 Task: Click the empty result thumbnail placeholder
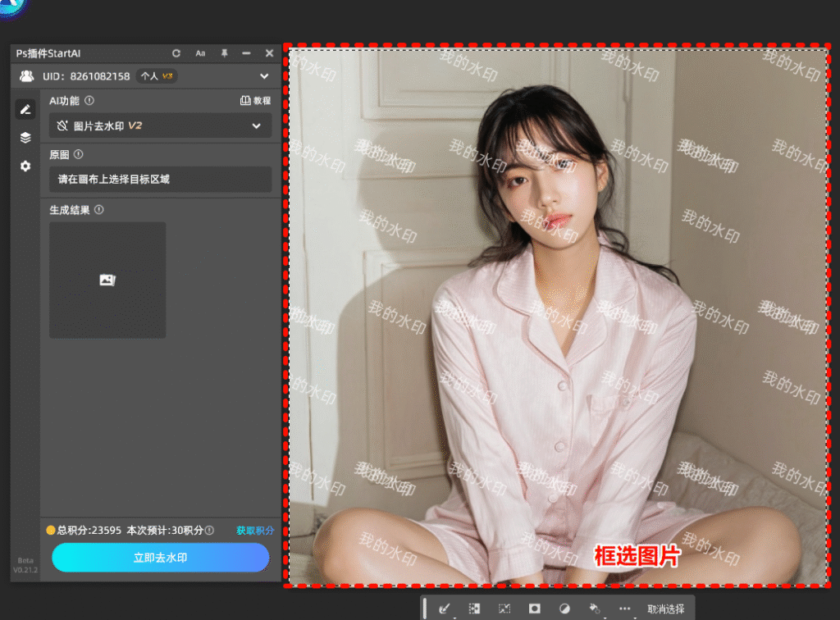click(107, 280)
